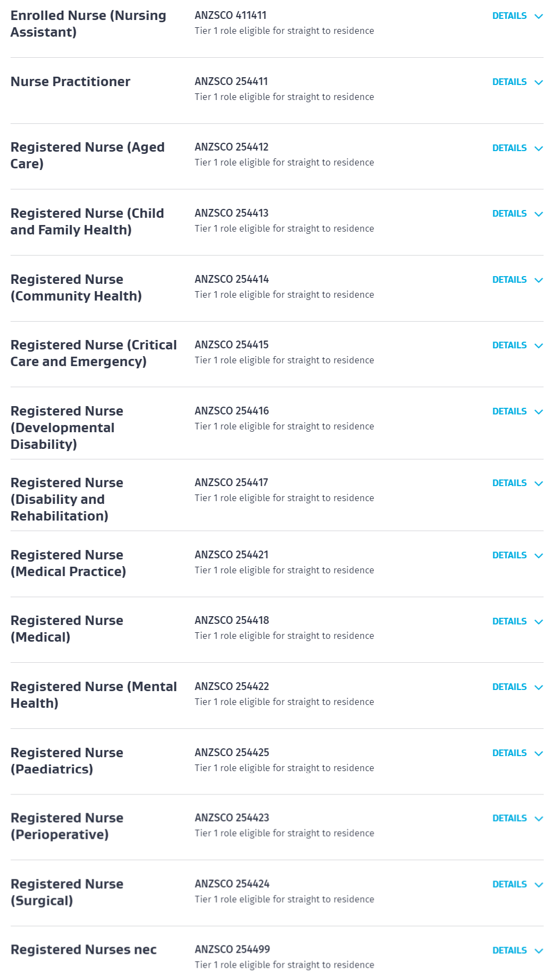Expand Registered Nurse (Community Health) chevron
Screen dimensions: 558x980
coord(538,280)
